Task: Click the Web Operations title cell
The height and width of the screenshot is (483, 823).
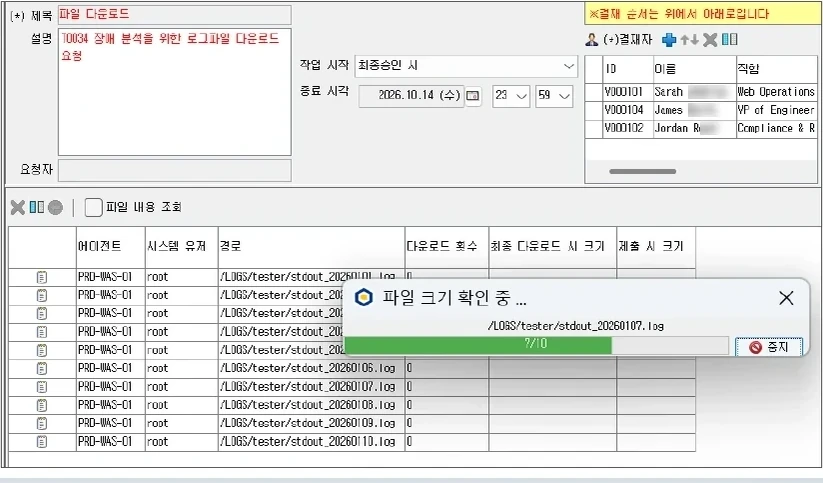Action: (776, 92)
